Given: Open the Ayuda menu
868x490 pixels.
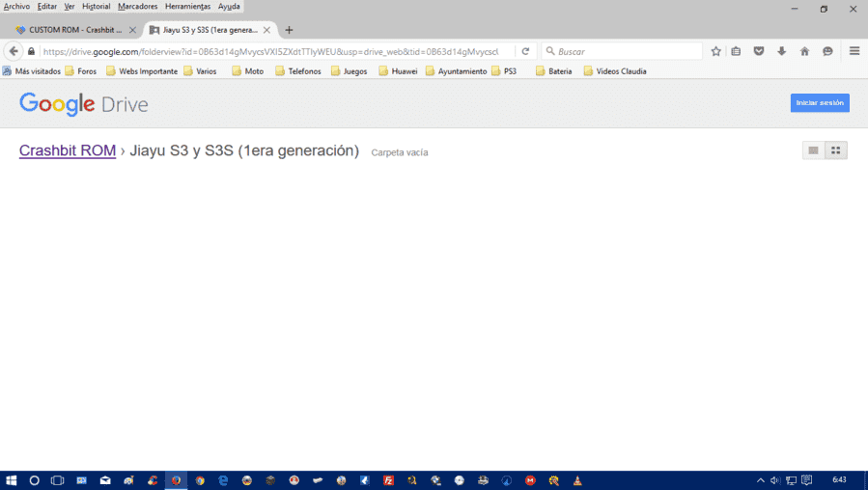Looking at the screenshot, I should [x=229, y=6].
